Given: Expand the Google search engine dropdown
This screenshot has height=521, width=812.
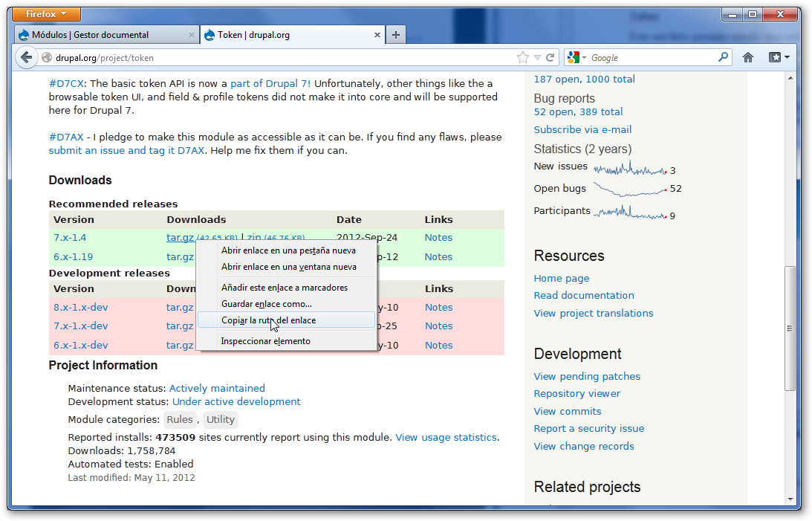Looking at the screenshot, I should [x=576, y=57].
